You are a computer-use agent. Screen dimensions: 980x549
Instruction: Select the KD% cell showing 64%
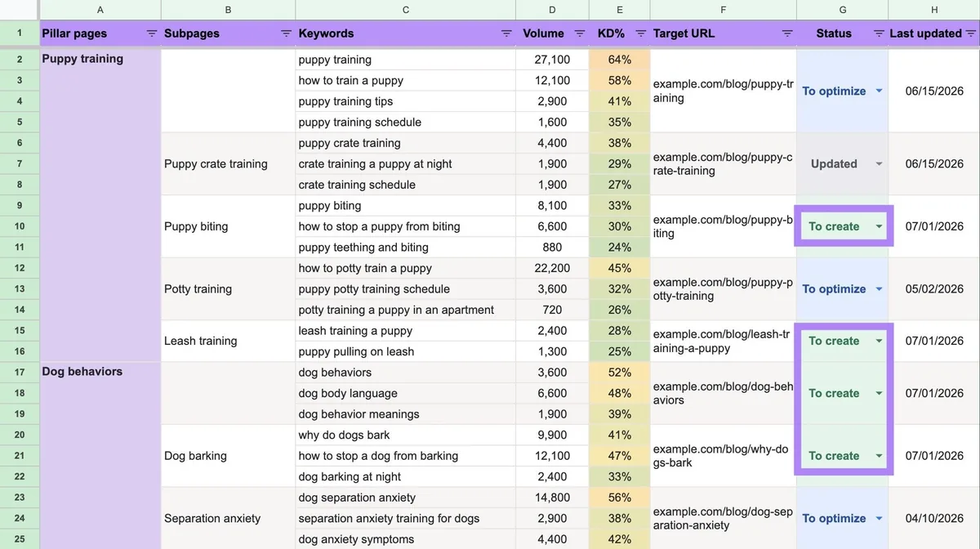[620, 60]
